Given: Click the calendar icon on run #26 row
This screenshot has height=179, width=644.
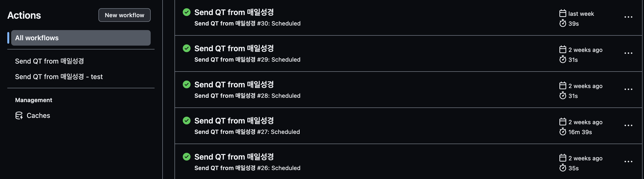Looking at the screenshot, I should click(x=563, y=158).
